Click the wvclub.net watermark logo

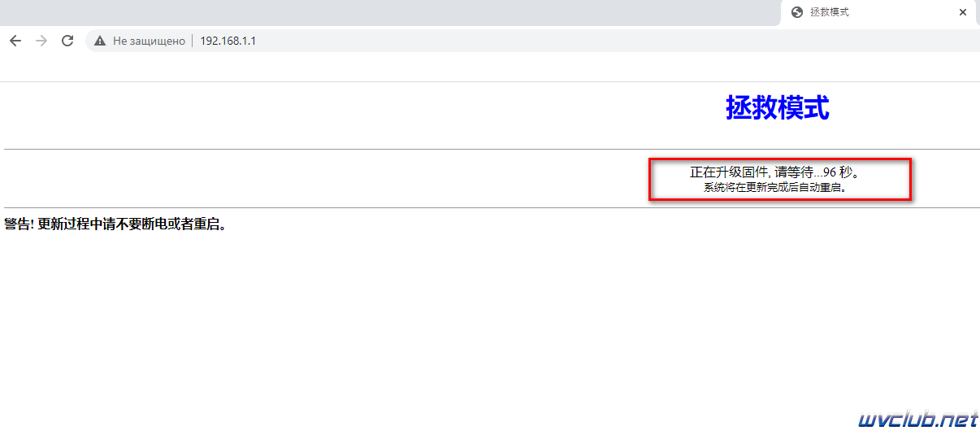[920, 419]
